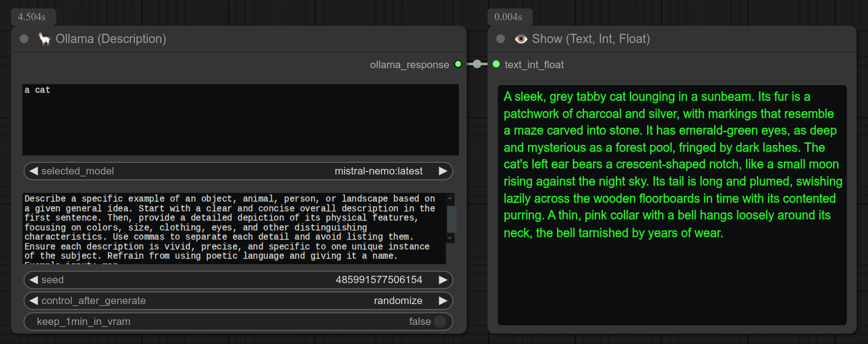Increase the seed value with right arrow
This screenshot has width=868, height=344.
(x=443, y=279)
